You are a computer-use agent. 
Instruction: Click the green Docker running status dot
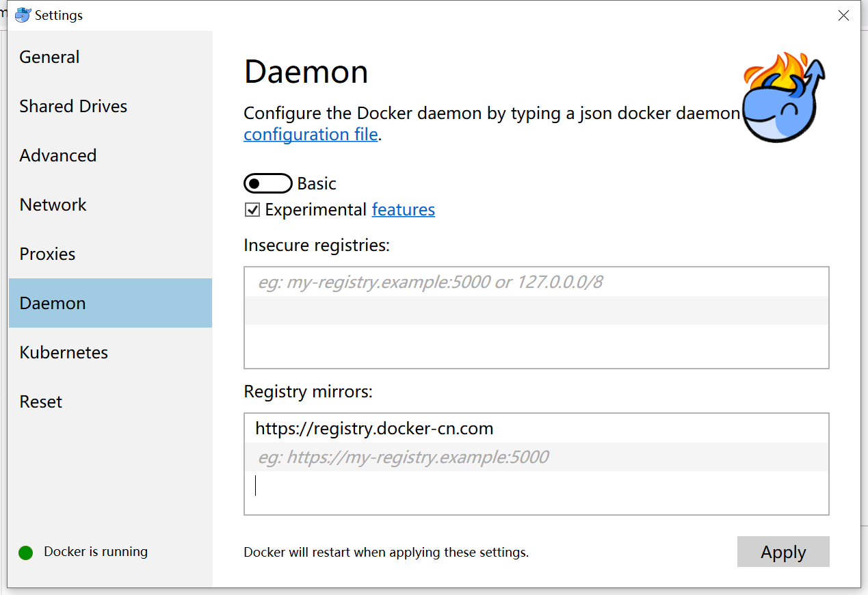[26, 553]
